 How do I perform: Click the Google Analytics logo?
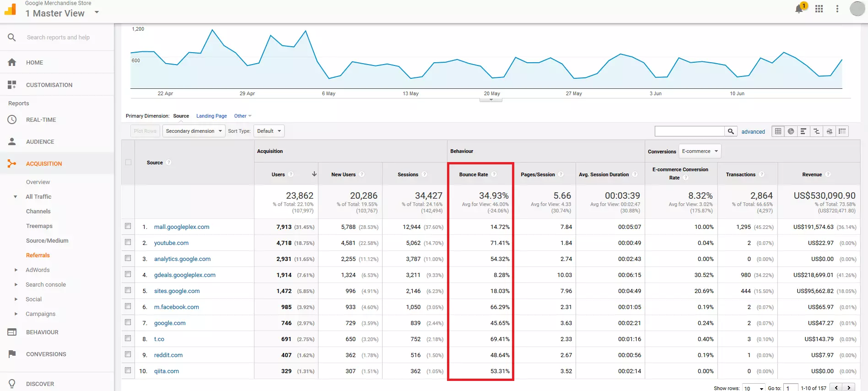[x=10, y=9]
